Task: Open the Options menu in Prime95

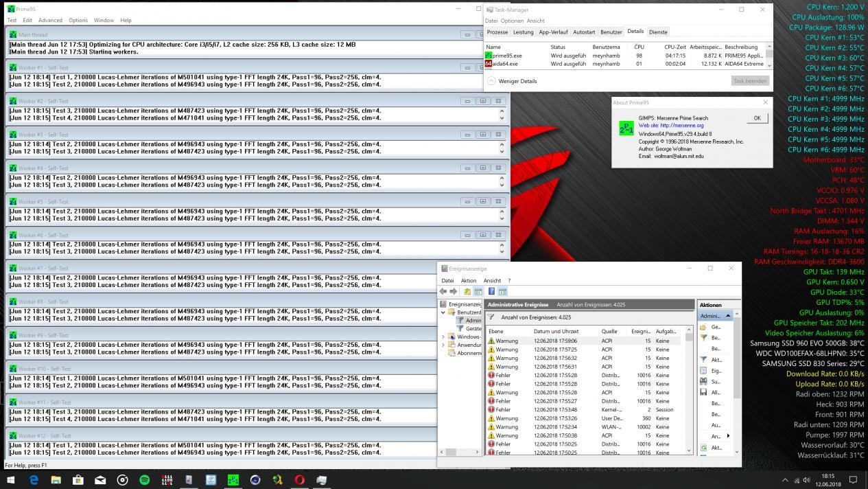Action: point(78,20)
